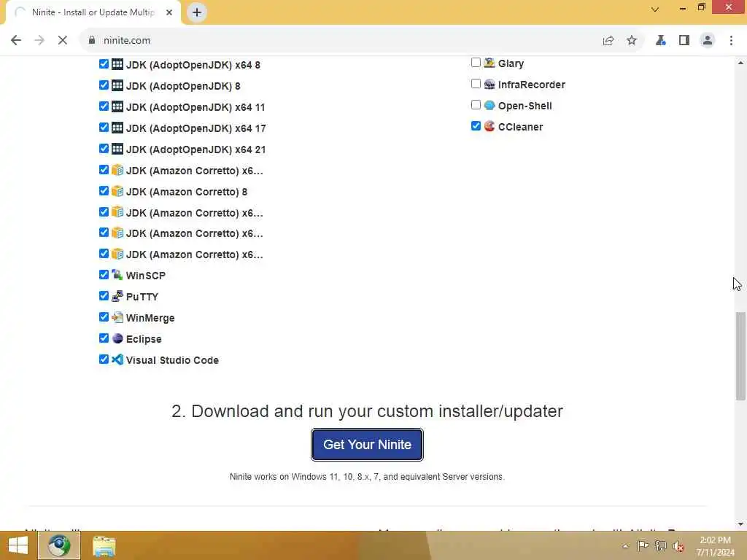Screen dimensions: 747x560
Task: Click the Open-Shell app icon
Action: (x=489, y=105)
